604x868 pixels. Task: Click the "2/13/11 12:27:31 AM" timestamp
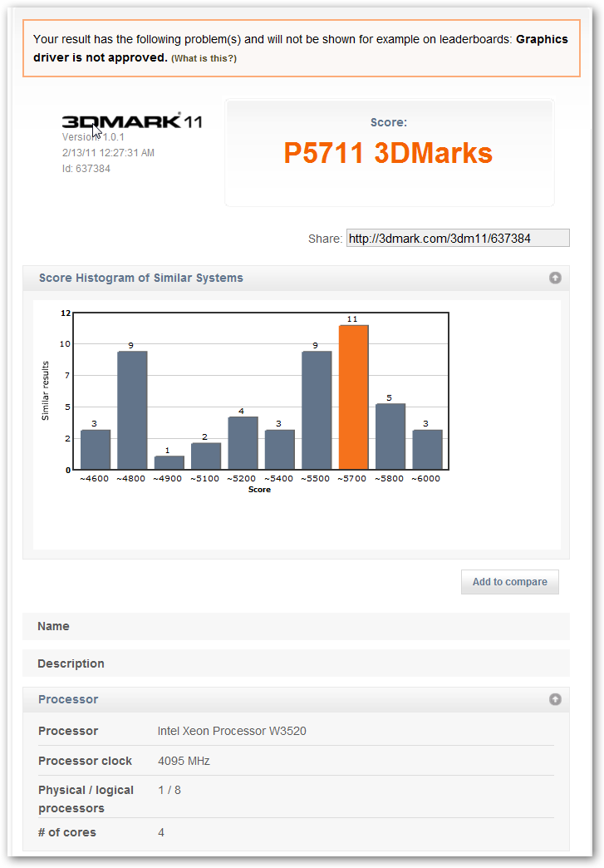pyautogui.click(x=108, y=153)
